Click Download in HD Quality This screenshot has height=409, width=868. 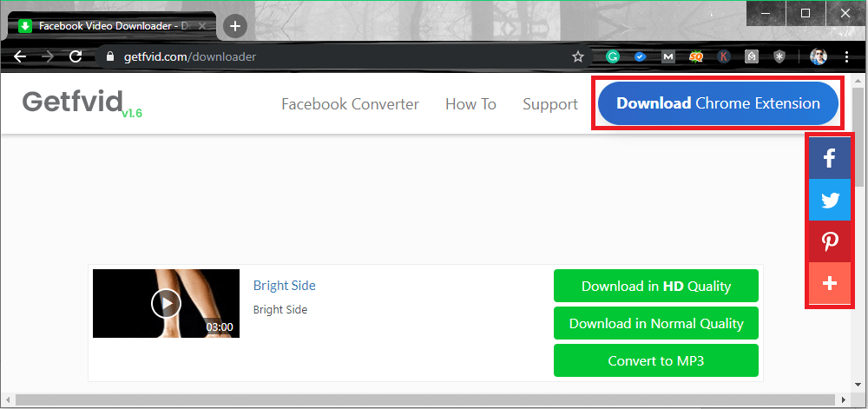tap(656, 287)
